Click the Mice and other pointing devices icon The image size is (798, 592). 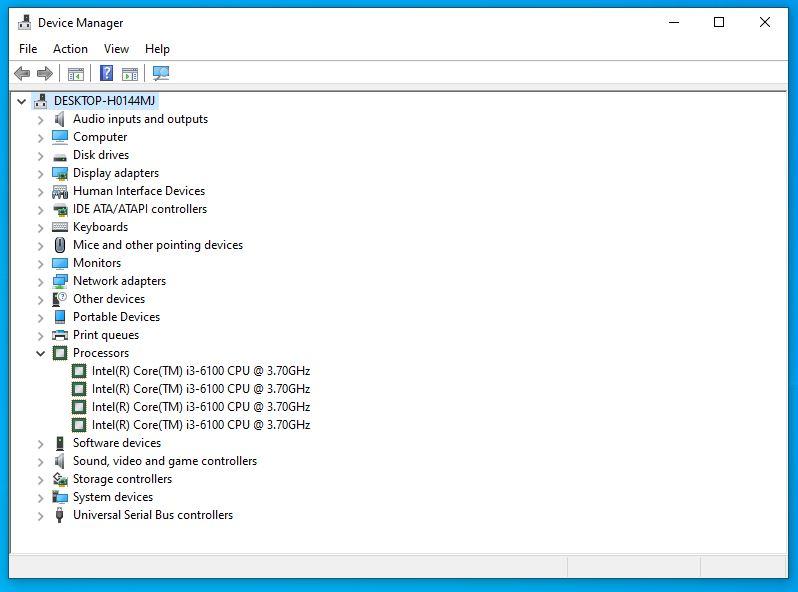60,245
